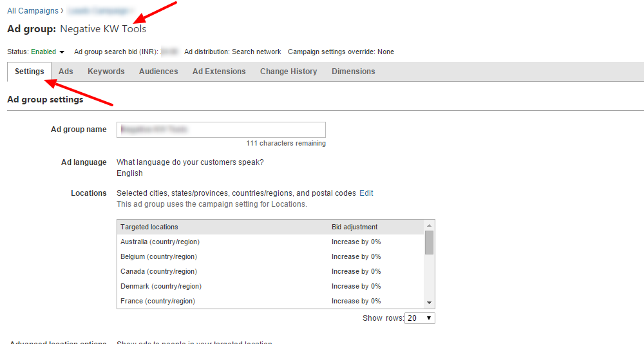Open the All Campaigns breadcrumb link
The width and height of the screenshot is (644, 344).
coord(33,11)
